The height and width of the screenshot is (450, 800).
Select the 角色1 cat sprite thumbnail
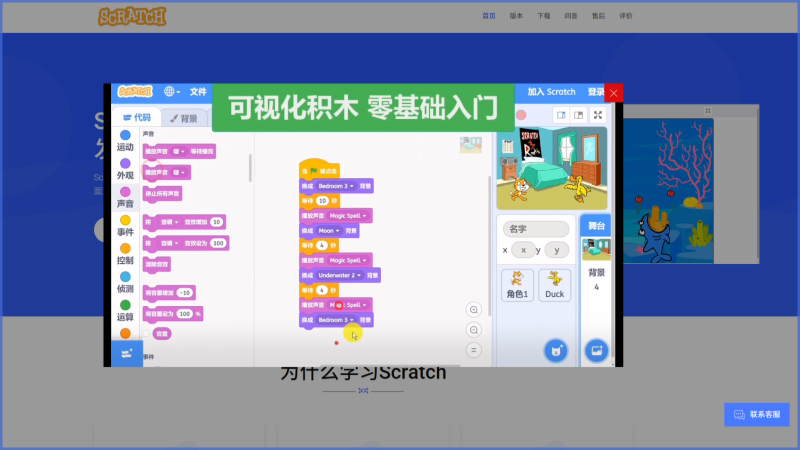517,285
